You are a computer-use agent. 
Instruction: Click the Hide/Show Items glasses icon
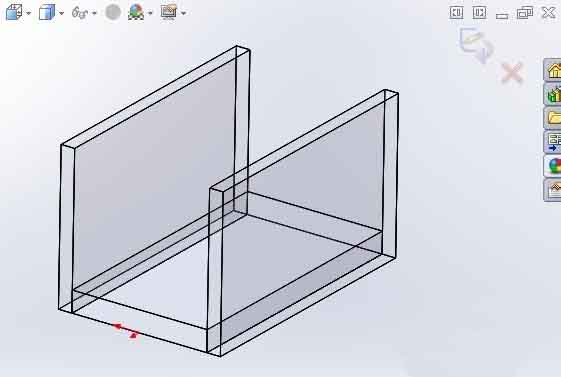pos(80,13)
